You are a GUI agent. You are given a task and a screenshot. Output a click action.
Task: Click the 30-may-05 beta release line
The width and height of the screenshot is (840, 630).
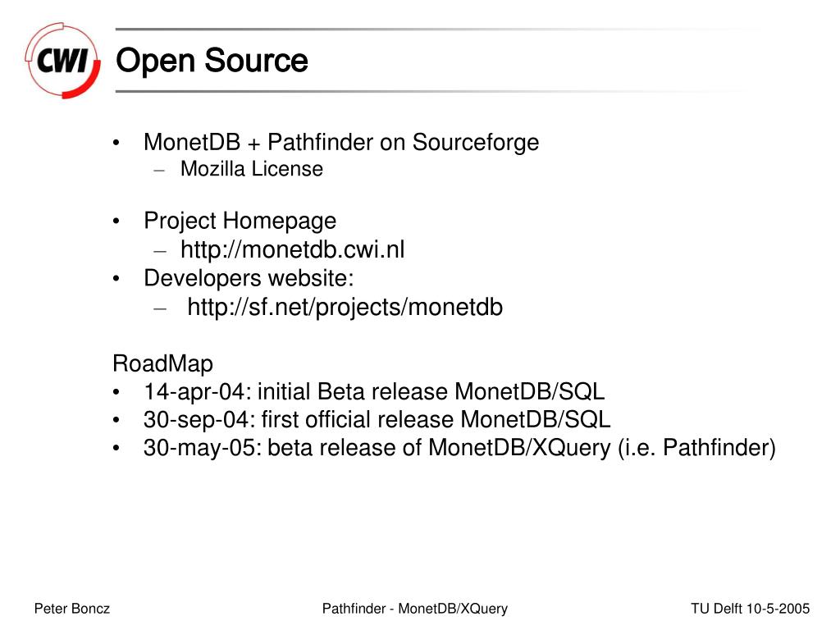pyautogui.click(x=459, y=448)
